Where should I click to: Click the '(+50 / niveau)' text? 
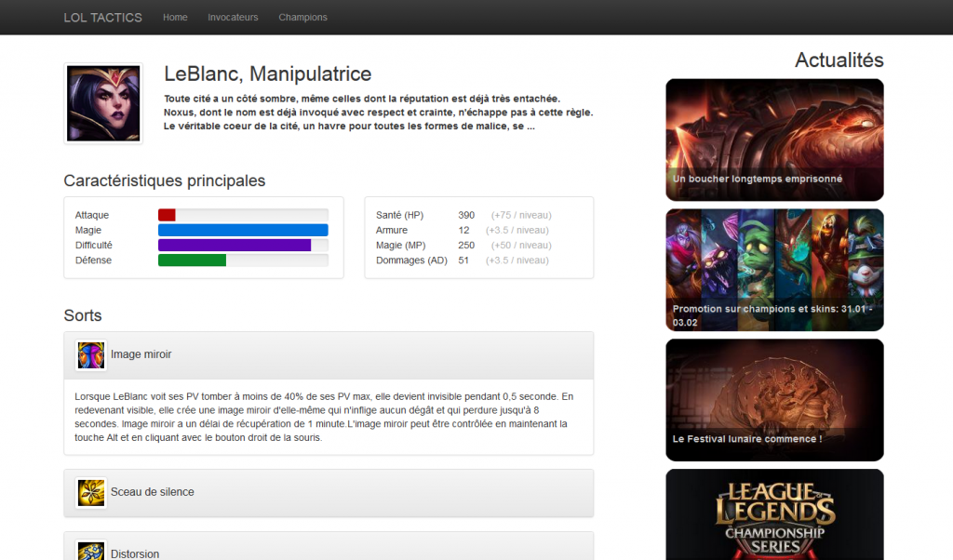coord(521,246)
